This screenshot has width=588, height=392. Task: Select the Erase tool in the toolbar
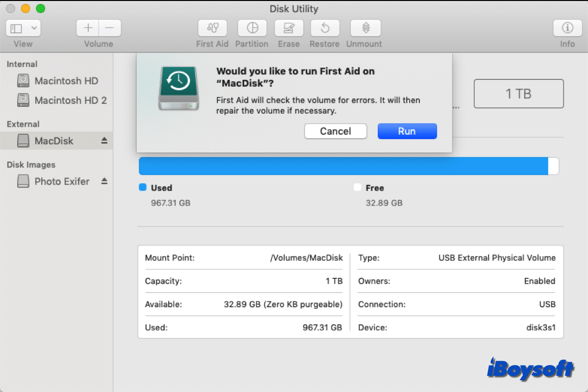289,28
